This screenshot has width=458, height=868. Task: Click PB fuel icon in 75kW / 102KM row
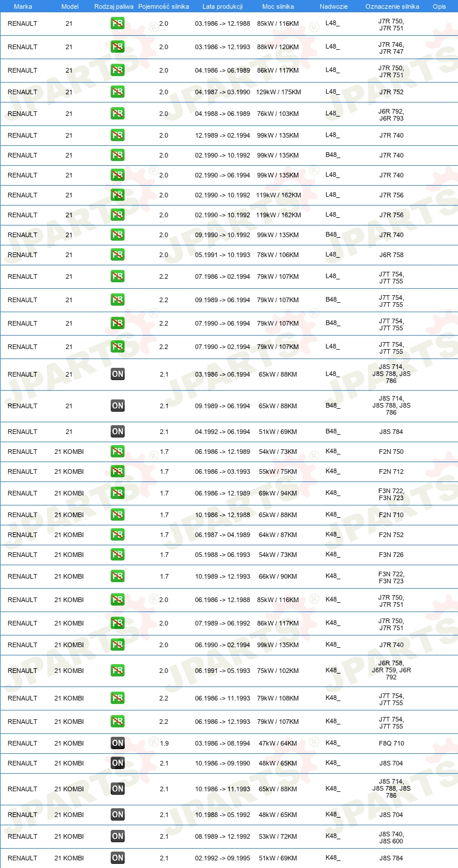118,671
